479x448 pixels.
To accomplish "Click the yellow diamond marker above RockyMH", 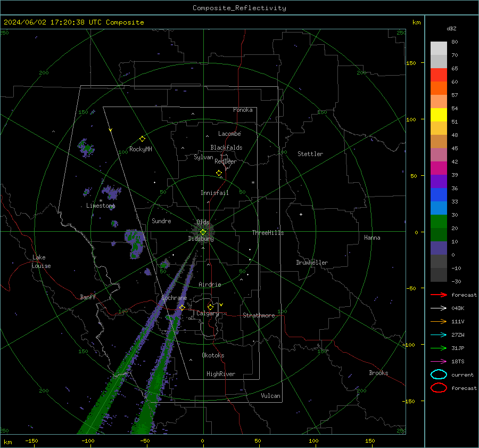I will point(142,139).
